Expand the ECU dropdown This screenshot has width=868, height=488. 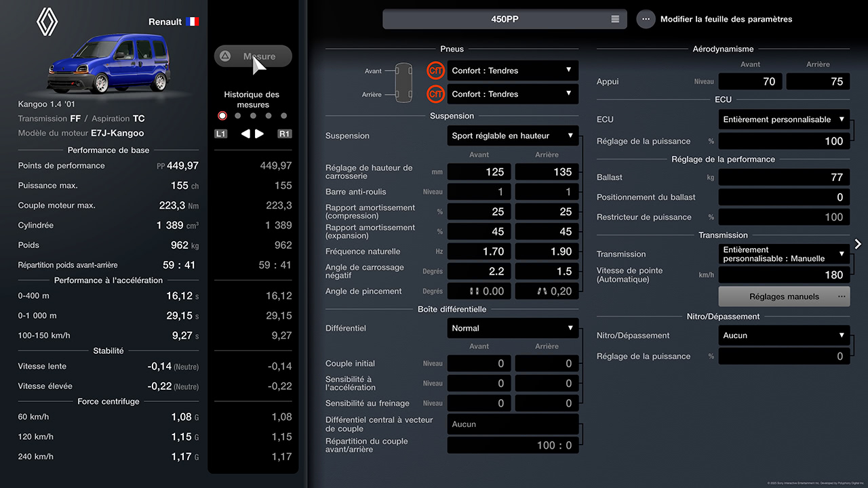[784, 119]
